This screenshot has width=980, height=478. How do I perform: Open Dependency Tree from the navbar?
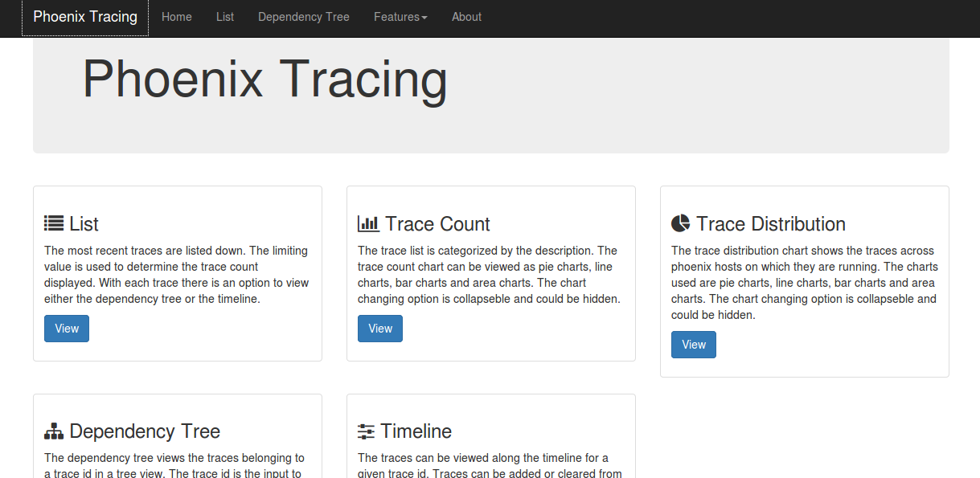point(303,16)
